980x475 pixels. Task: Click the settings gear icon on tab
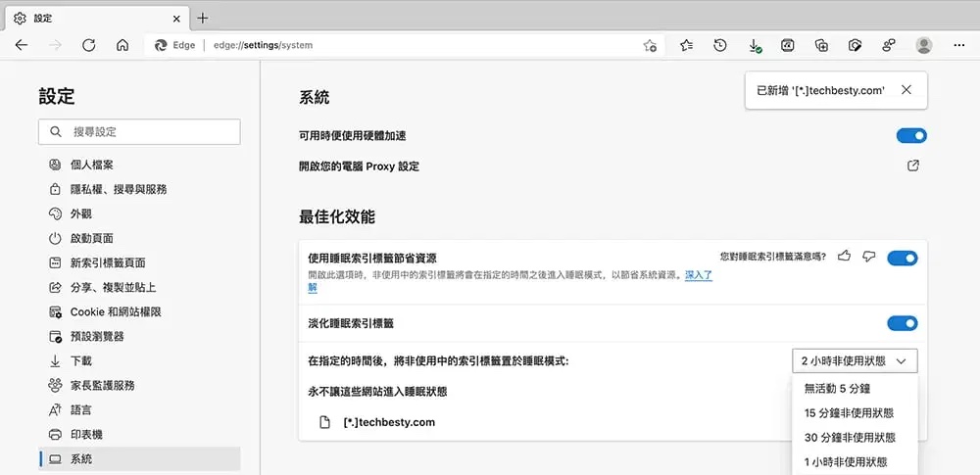[x=20, y=19]
